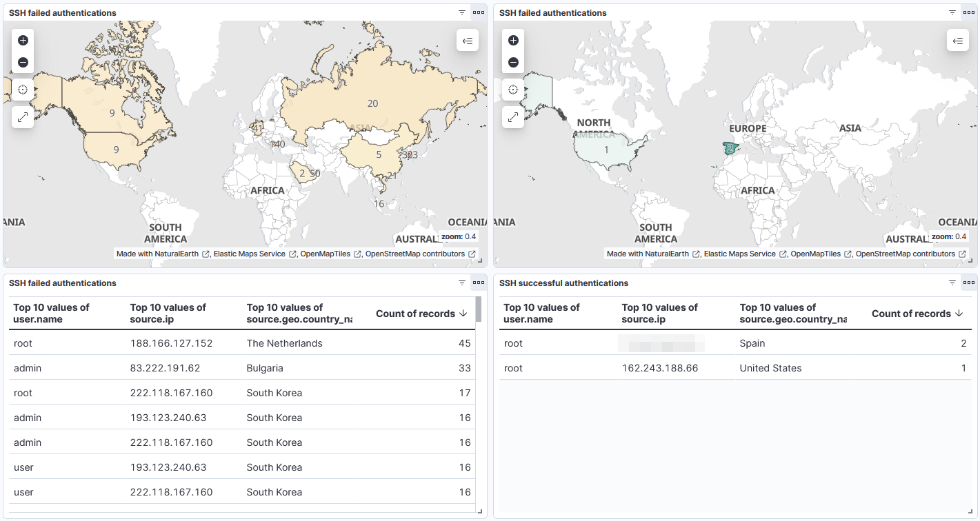Expand layers panel on the right map
Viewport: 980px width, 521px height.
click(x=958, y=41)
